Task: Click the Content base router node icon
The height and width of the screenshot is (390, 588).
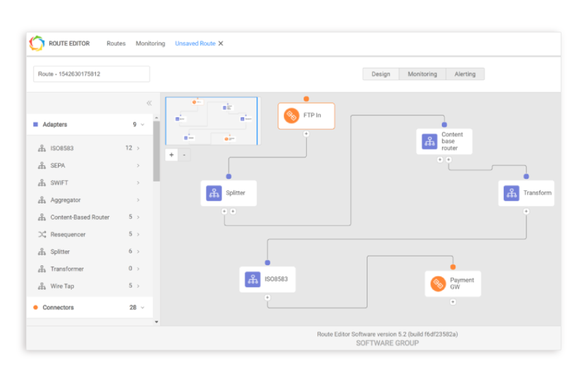Action: (x=429, y=142)
